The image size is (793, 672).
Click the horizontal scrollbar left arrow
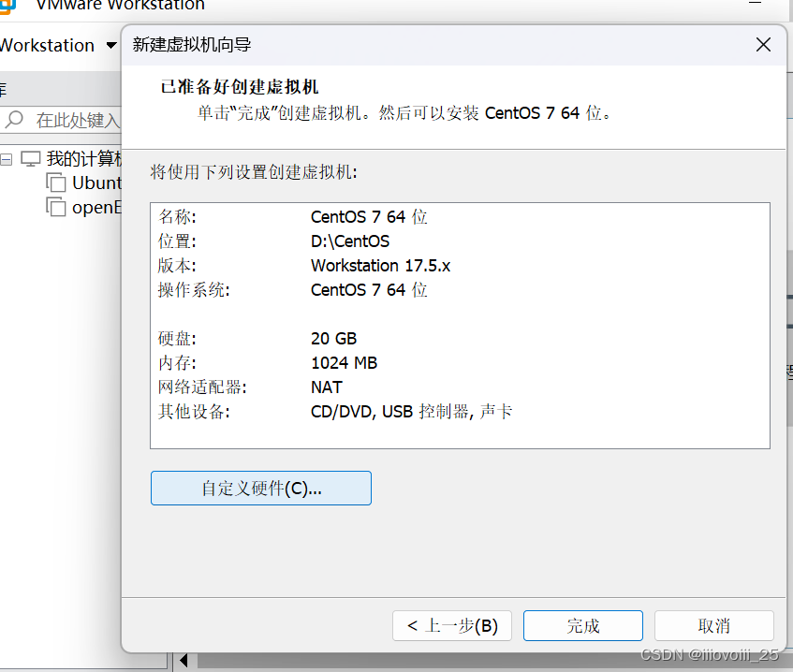coord(184,661)
